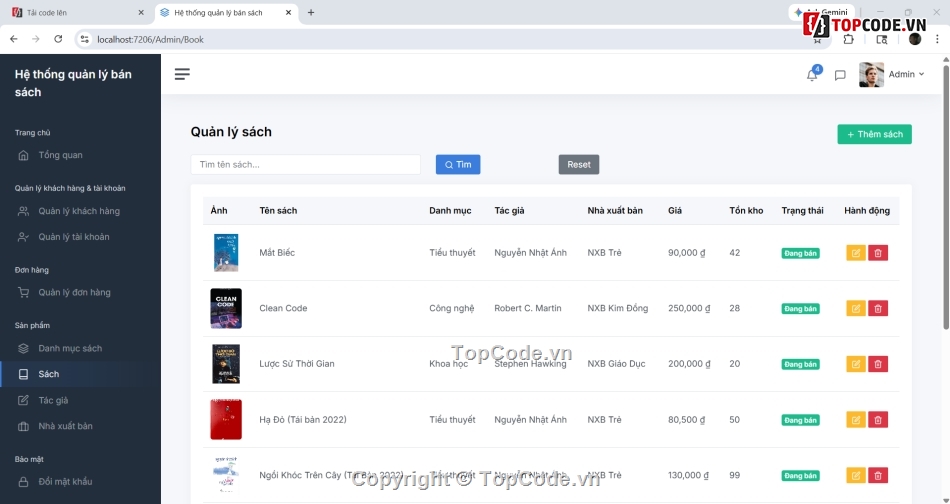The image size is (950, 504).
Task: Focus the Tìm tên sách search field
Action: pyautogui.click(x=305, y=164)
